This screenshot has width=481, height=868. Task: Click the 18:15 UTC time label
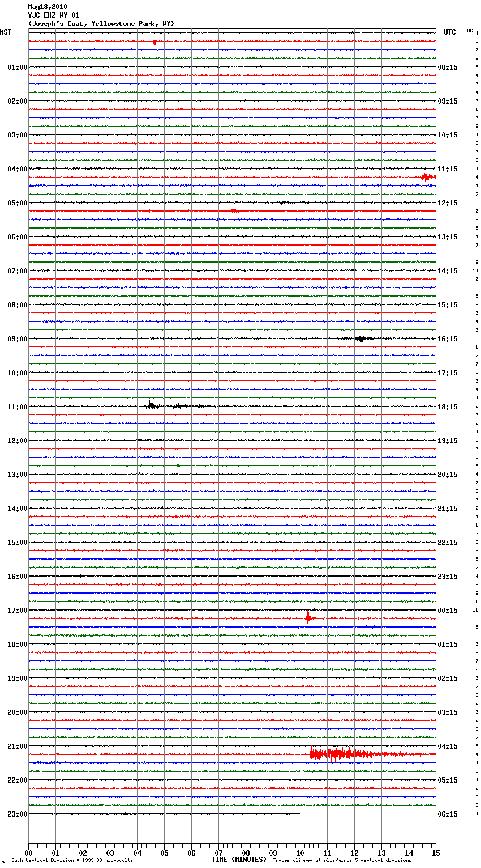coord(448,407)
